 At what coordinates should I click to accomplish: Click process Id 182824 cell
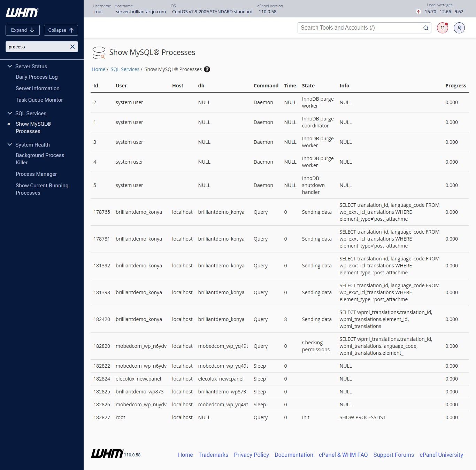(x=102, y=379)
